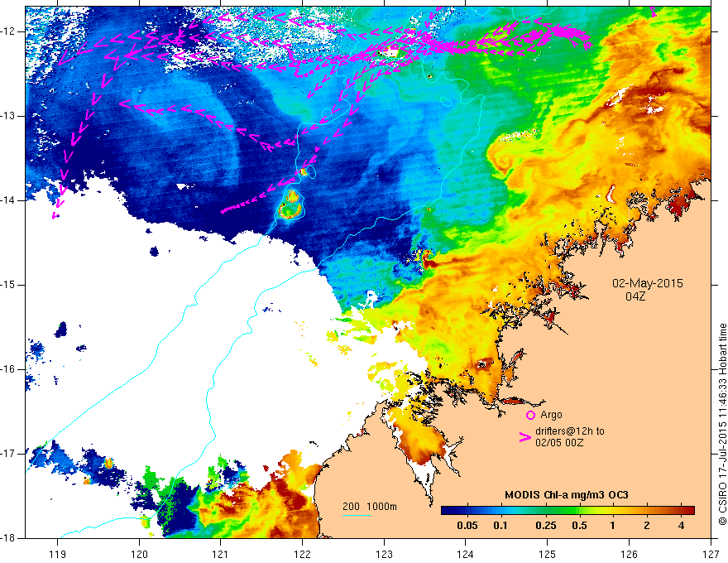Click longitude axis label '122'

(302, 554)
